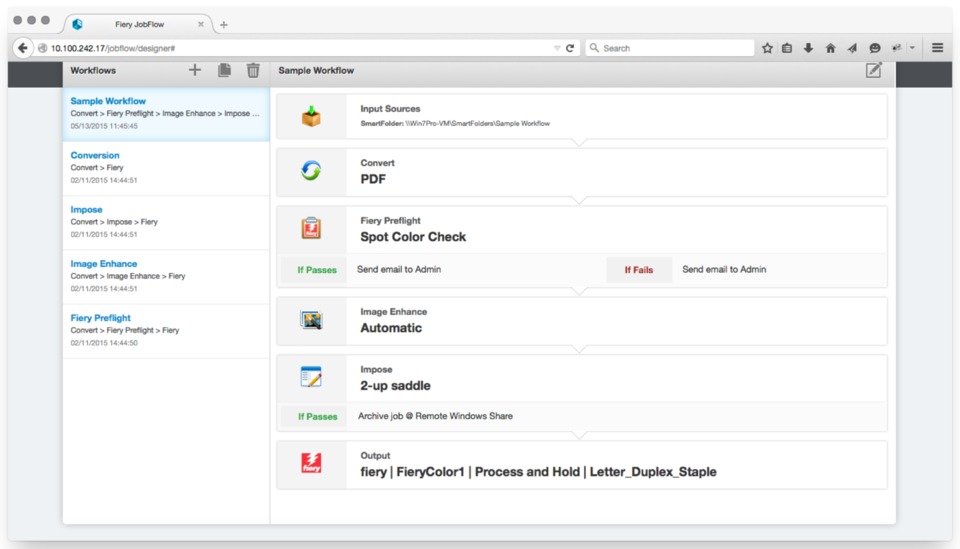Open bookmarks list icon in toolbar
Screen dimensions: 960x549
[x=787, y=48]
